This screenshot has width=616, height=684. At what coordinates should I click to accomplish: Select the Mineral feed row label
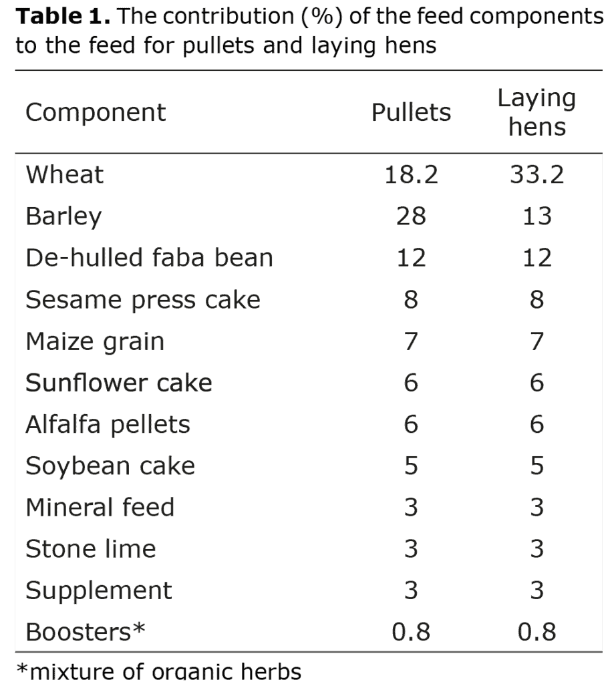coord(100,508)
